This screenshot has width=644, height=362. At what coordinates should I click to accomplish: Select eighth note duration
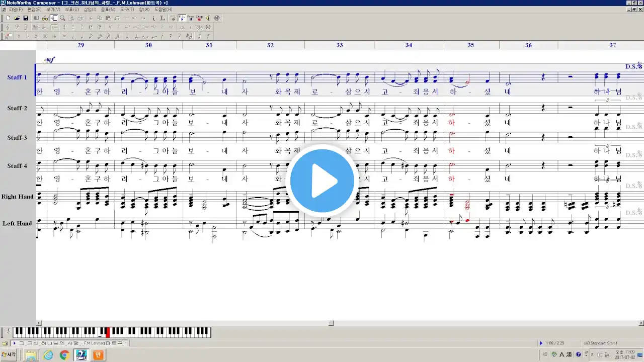91,36
